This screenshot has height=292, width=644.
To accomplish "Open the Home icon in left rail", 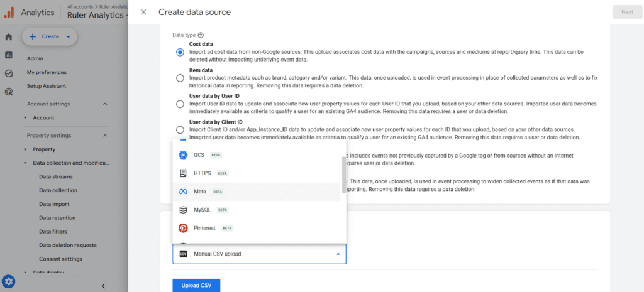I will pyautogui.click(x=9, y=37).
